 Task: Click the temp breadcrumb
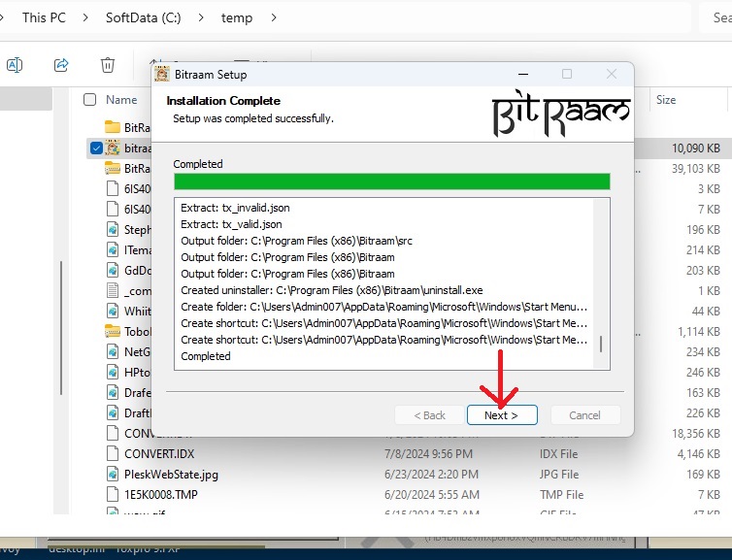pos(237,17)
